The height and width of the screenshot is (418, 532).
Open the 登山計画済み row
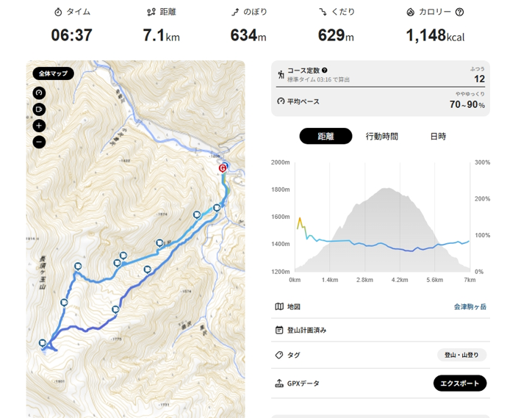[381, 330]
